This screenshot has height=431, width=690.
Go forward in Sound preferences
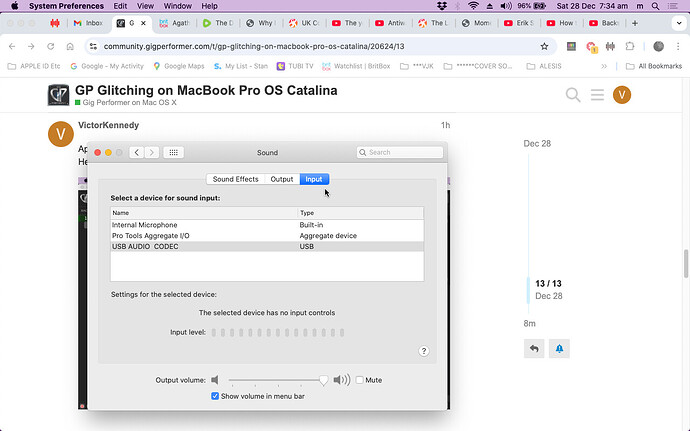tap(152, 152)
